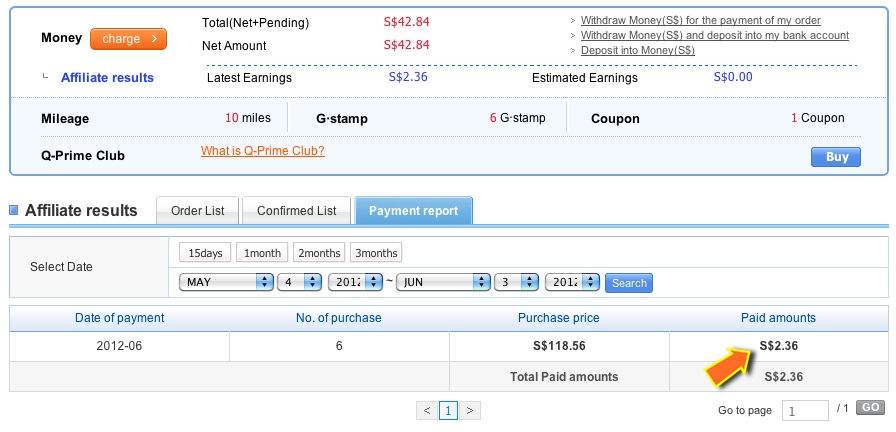Open the end day dropdown showing 3
Image resolution: width=896 pixels, height=432 pixels.
tap(517, 282)
